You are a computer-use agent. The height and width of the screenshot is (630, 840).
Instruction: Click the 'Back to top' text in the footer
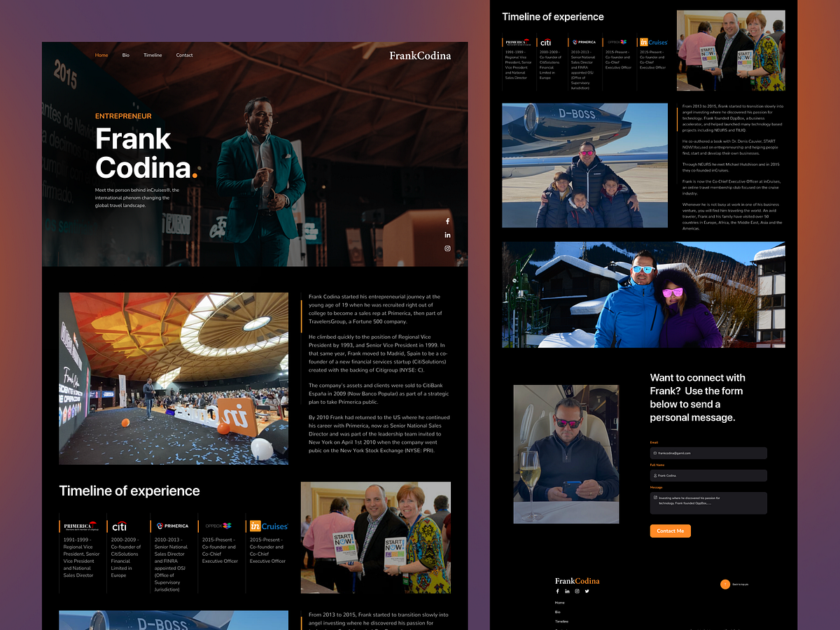pos(740,584)
